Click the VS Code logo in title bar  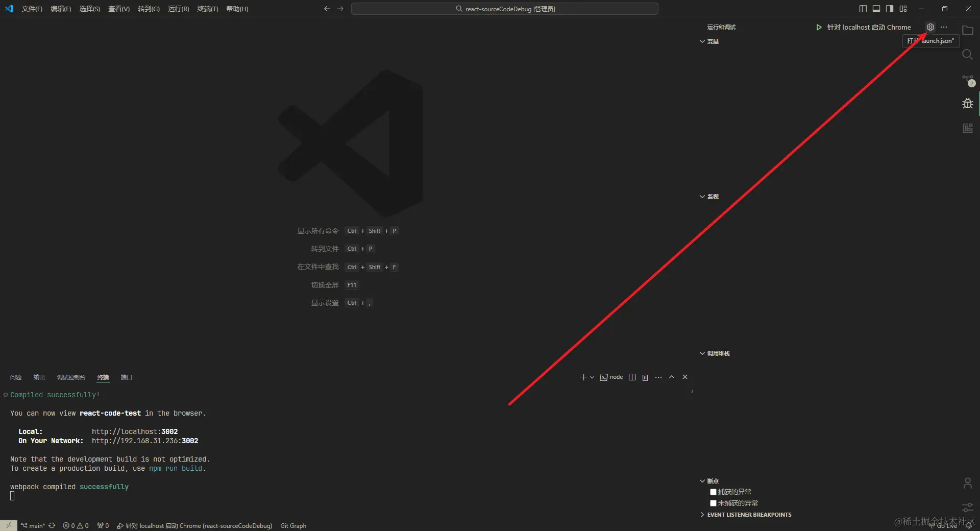point(9,9)
